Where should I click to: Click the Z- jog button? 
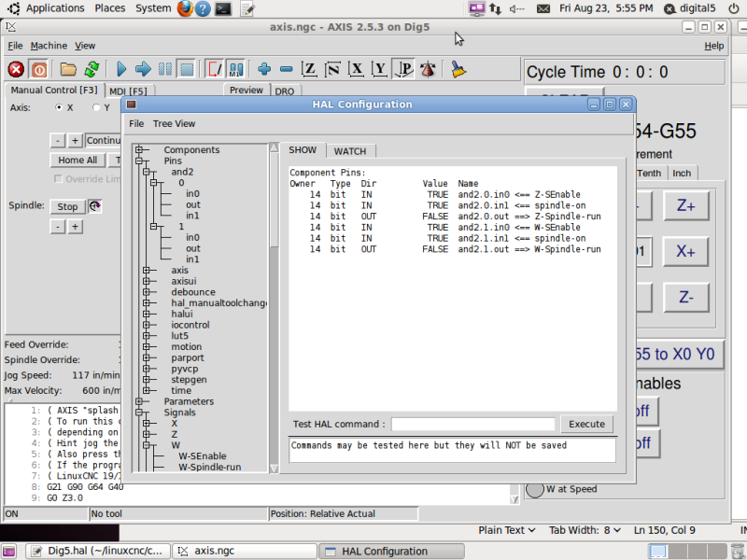685,298
